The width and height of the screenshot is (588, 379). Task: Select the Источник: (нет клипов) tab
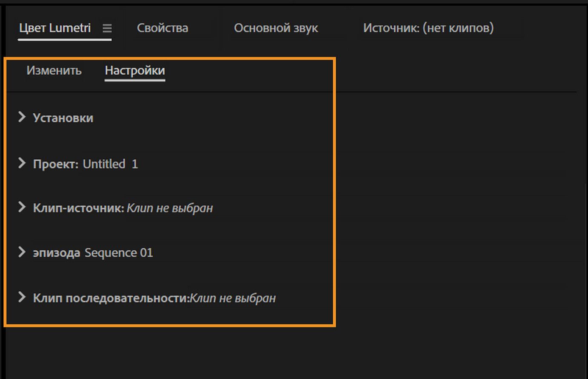point(428,28)
